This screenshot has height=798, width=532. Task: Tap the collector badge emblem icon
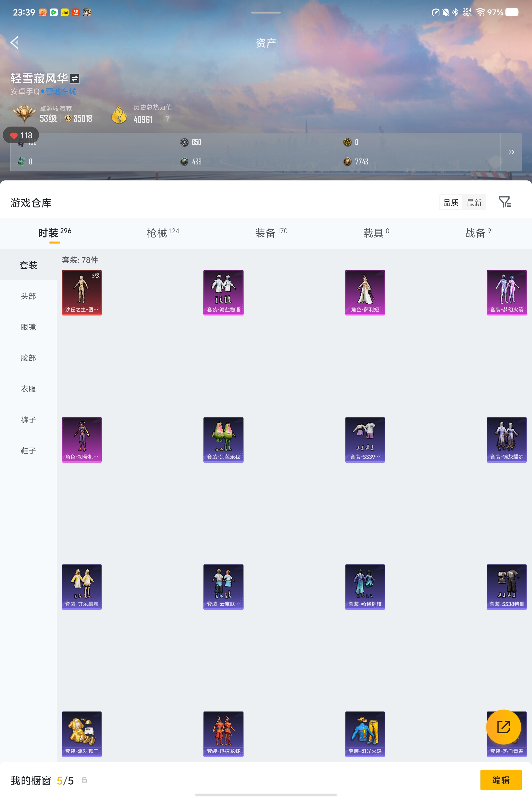coord(24,114)
